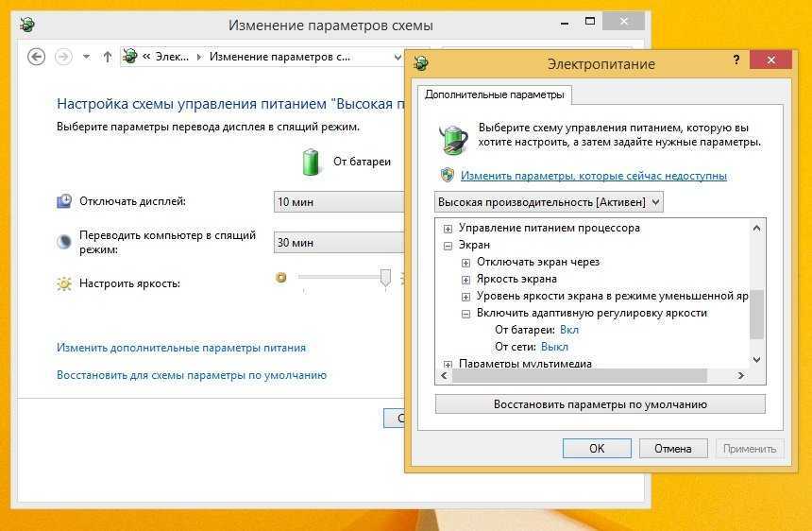Viewport: 812px width, 531px height.
Task: Click 'Восстановить для схемы параметры по умолчанию'
Action: pyautogui.click(x=192, y=375)
